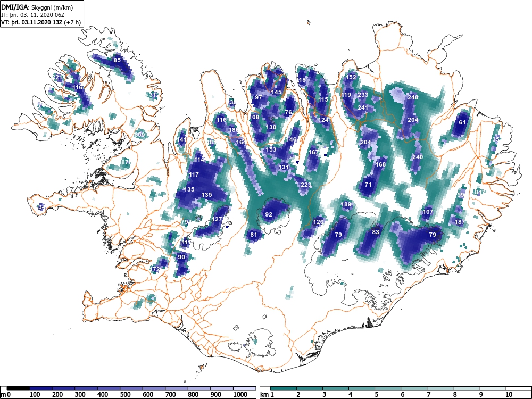This screenshot has width=532, height=399.
Task: Select the map value 146
Action: click(x=292, y=139)
